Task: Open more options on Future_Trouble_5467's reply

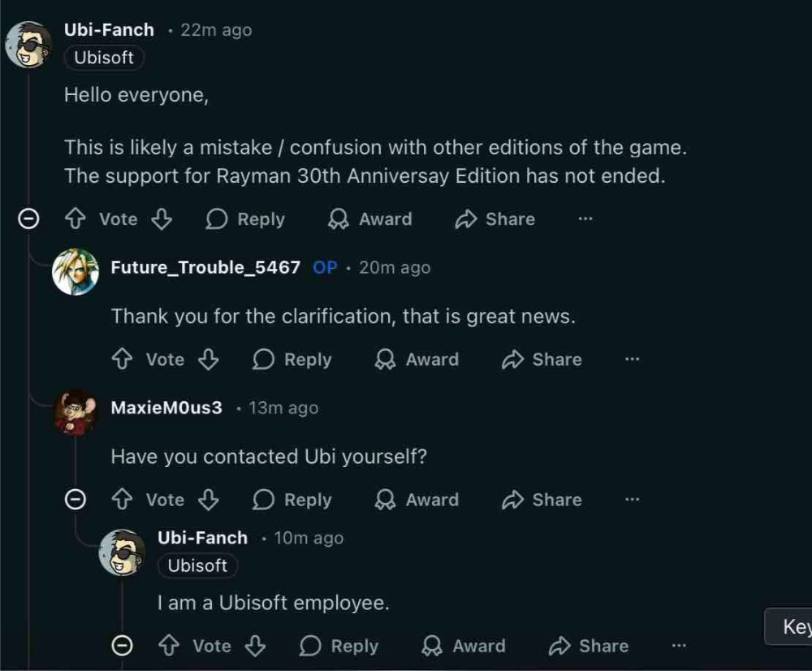Action: [x=633, y=359]
